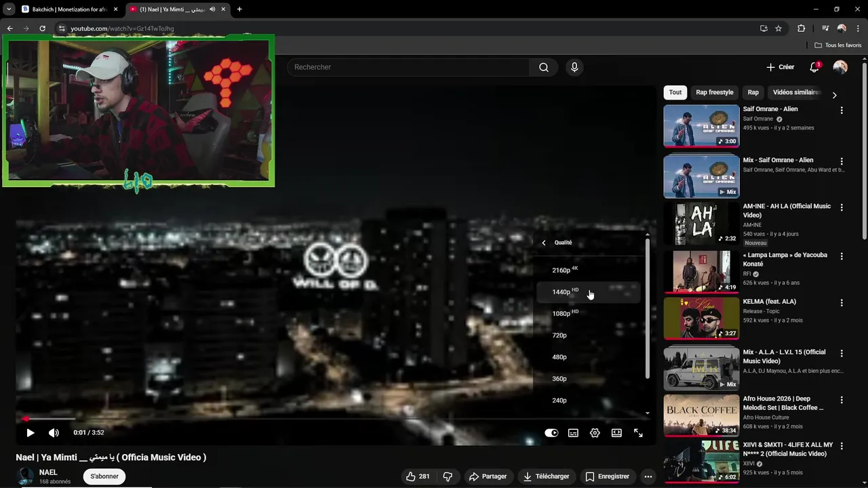Open the Créer menu

(x=780, y=67)
